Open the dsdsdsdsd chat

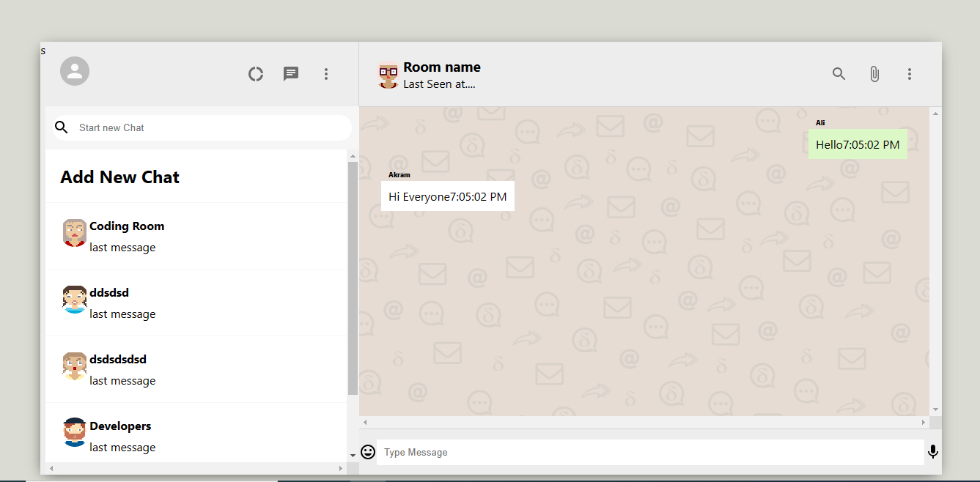[x=196, y=369]
